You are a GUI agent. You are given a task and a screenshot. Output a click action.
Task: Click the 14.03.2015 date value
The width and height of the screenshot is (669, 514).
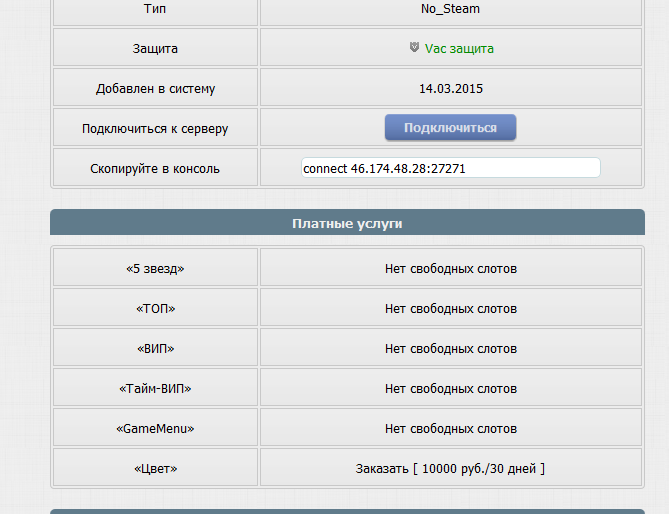coord(451,89)
